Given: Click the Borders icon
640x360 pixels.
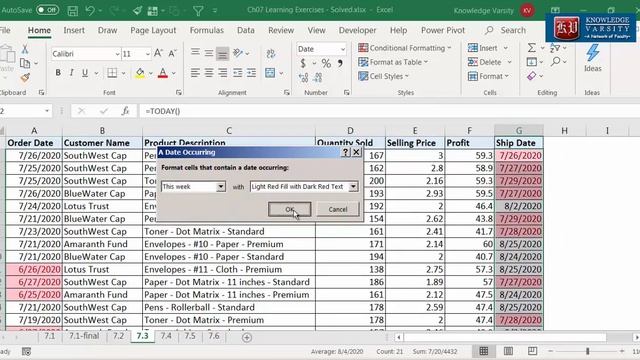Looking at the screenshot, I should pos(112,73).
